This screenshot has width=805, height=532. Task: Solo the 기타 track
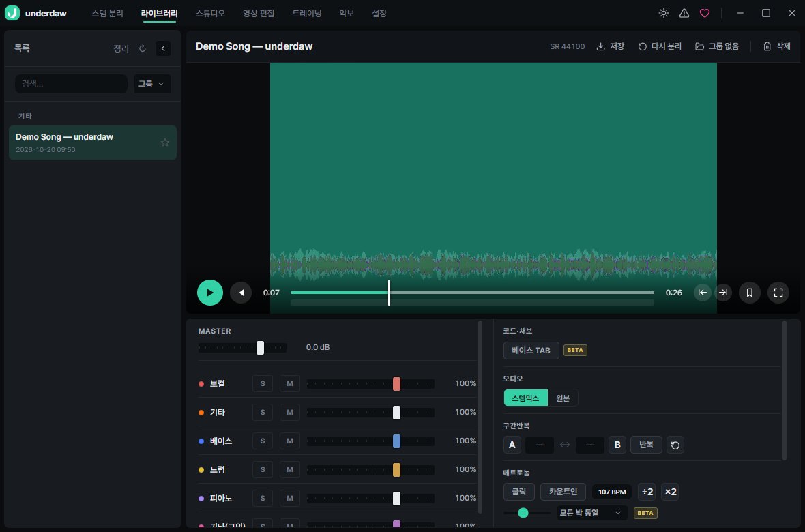pos(263,413)
